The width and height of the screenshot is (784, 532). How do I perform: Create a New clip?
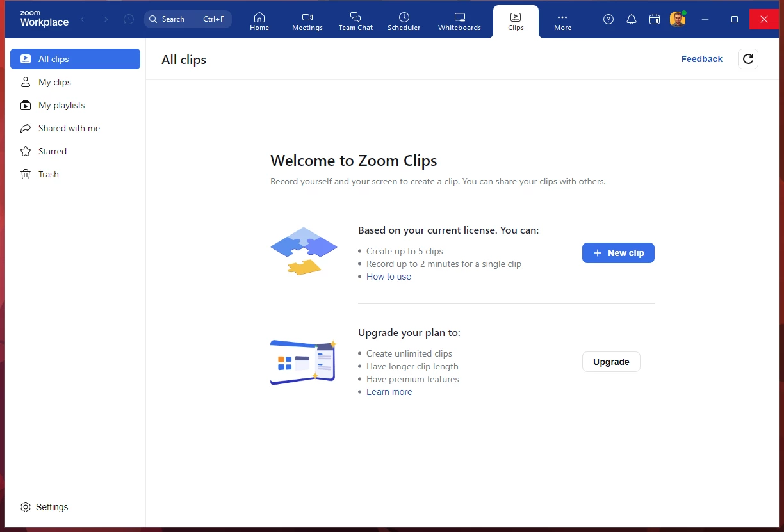coord(618,253)
